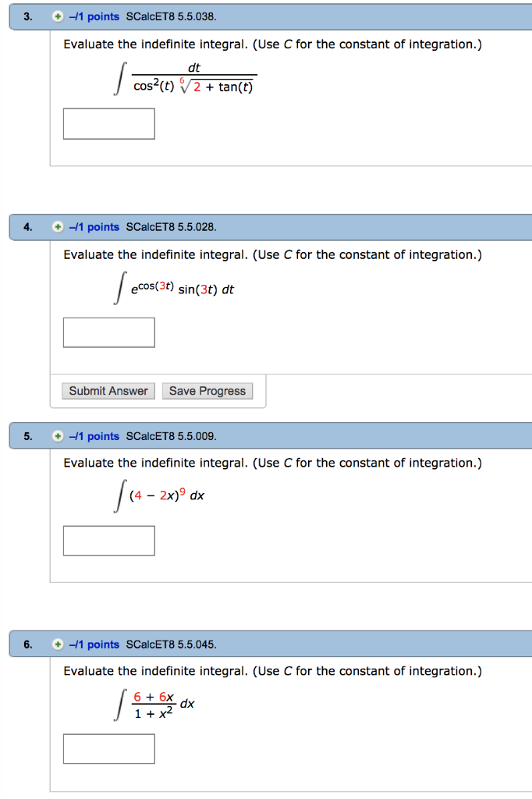
Task: Select the answer box for question 6
Action: (108, 748)
